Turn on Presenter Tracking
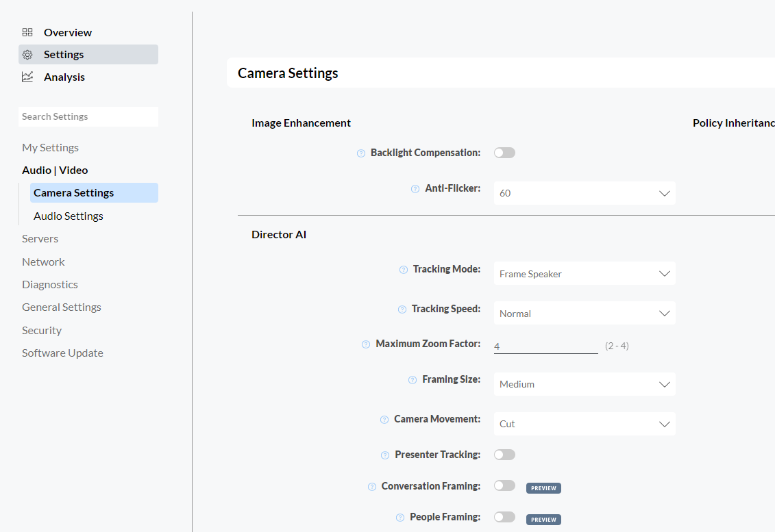The image size is (775, 532). [x=504, y=454]
